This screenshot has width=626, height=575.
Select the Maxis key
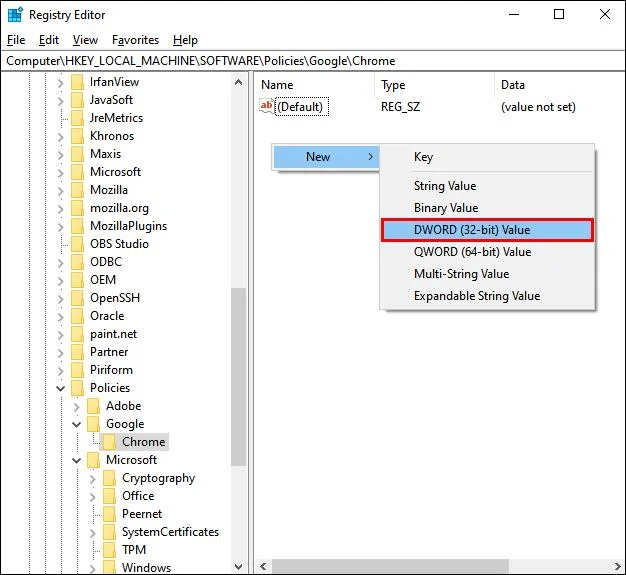tap(105, 154)
